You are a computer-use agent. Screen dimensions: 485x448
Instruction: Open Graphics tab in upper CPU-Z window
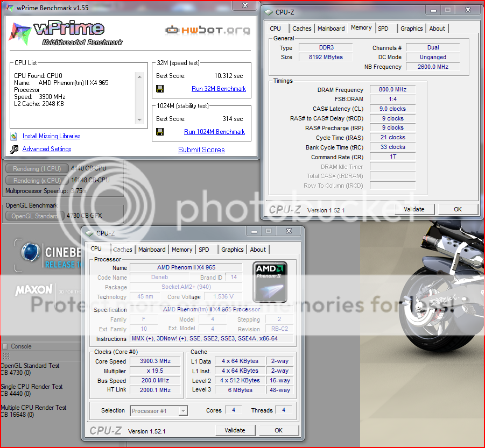[x=411, y=29]
